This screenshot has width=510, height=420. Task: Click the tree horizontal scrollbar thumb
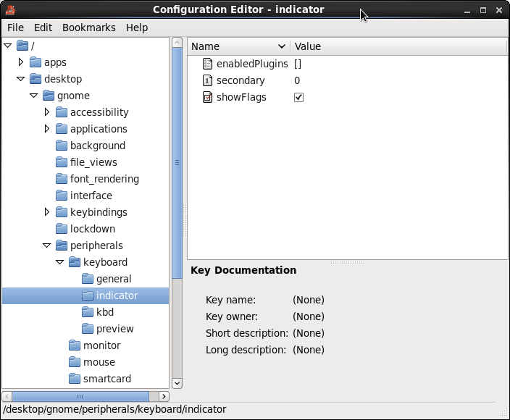[80, 396]
